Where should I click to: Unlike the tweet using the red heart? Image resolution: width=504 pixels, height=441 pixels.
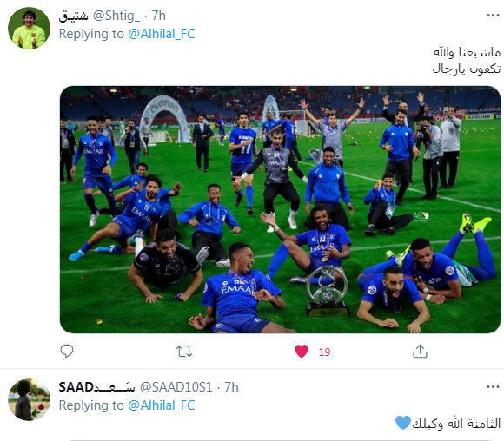point(302,351)
